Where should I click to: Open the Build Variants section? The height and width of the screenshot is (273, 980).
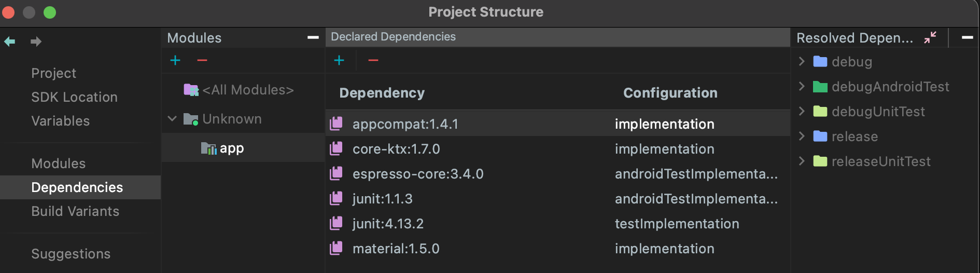(75, 211)
